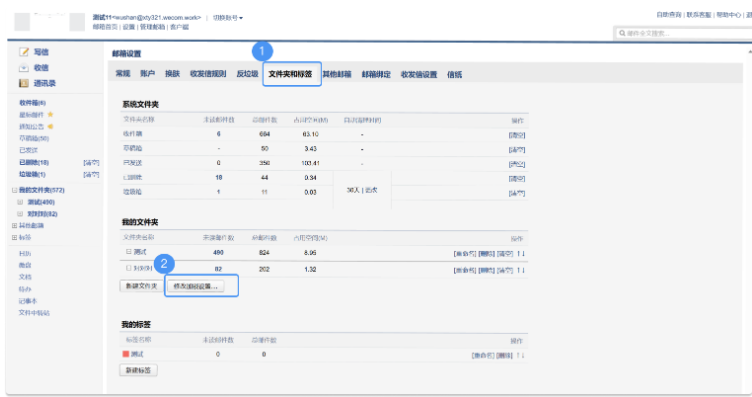Open the 帮助中心 link at the top right
Viewport: 752px width, 397px height.
(x=728, y=15)
